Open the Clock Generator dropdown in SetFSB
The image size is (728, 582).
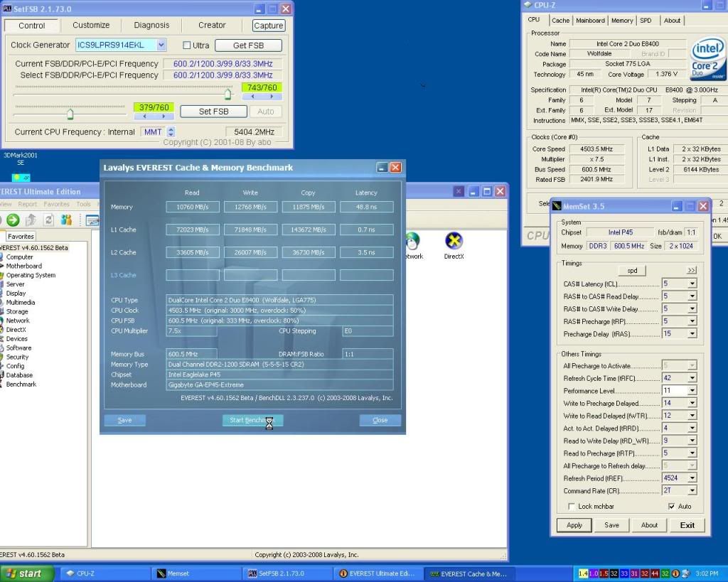(x=161, y=45)
